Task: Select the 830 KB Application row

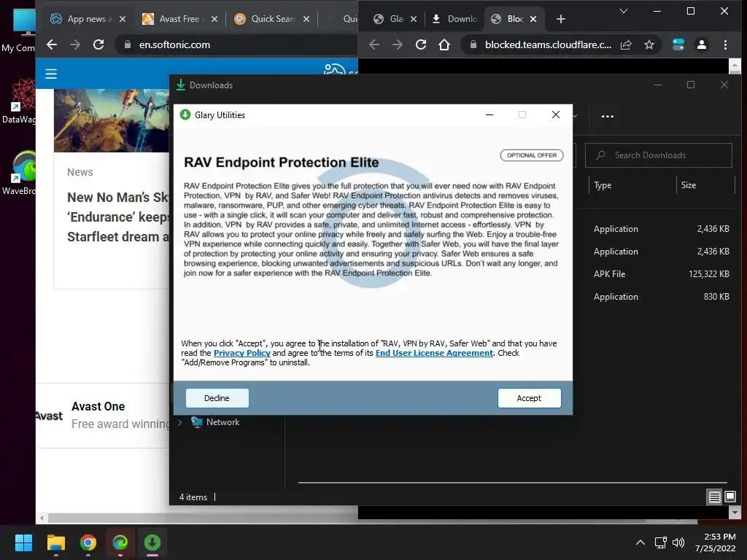Action: coord(659,297)
